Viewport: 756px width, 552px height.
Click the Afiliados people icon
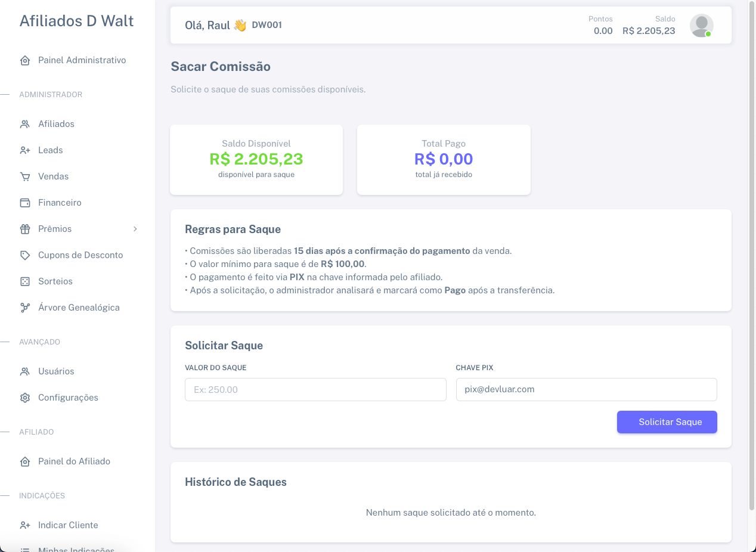click(25, 124)
